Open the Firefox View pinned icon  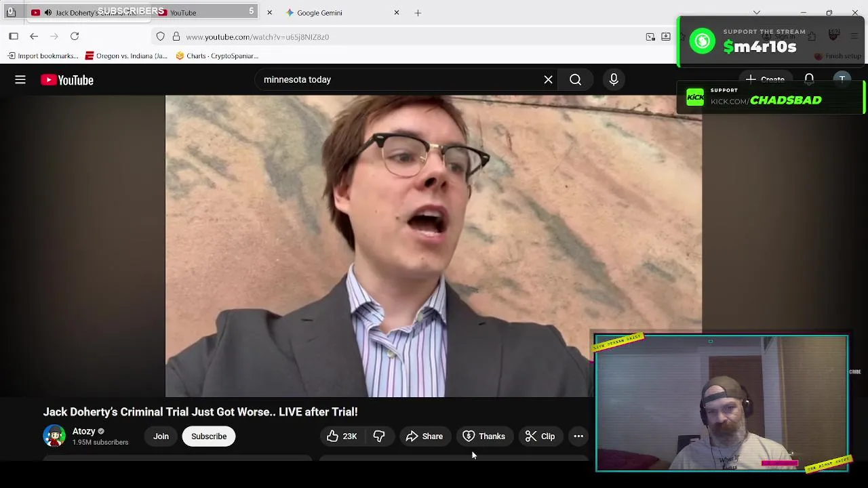coord(11,12)
